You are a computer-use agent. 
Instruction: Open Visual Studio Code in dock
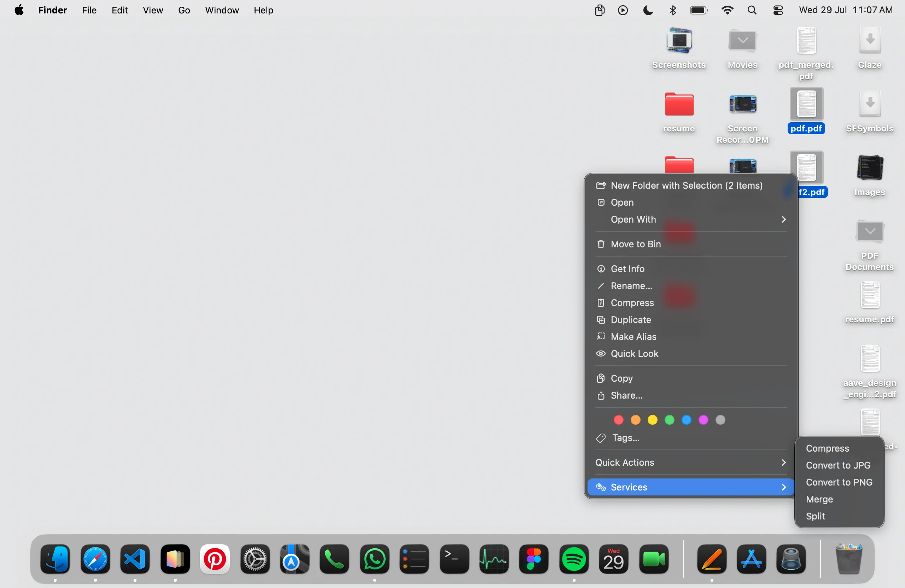click(x=135, y=559)
